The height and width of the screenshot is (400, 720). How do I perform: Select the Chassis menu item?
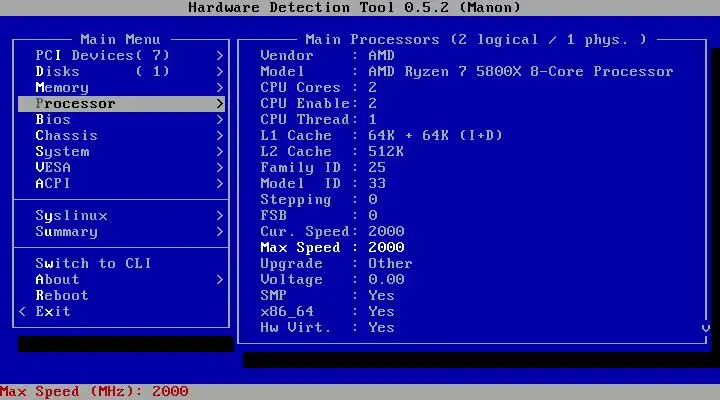121,136
